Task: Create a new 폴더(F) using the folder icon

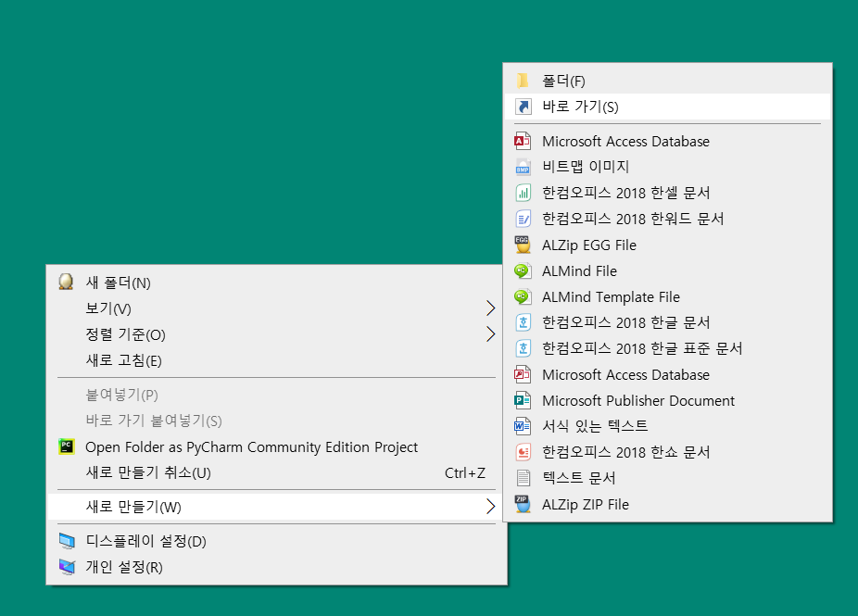Action: 523,81
